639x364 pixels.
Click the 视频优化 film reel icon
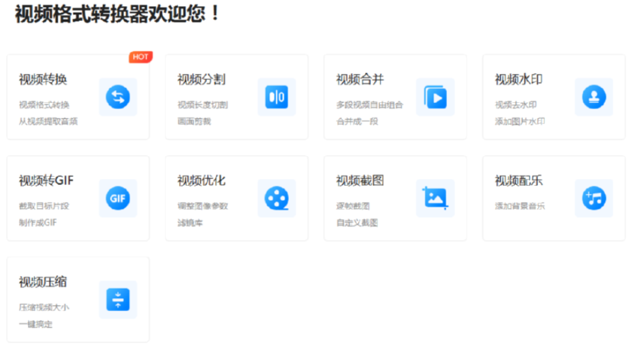point(277,199)
